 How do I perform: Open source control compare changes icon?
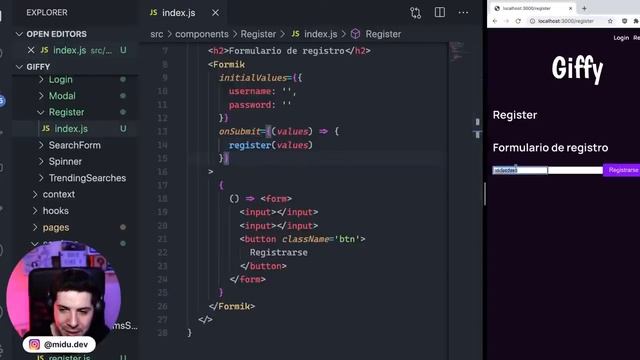click(416, 13)
